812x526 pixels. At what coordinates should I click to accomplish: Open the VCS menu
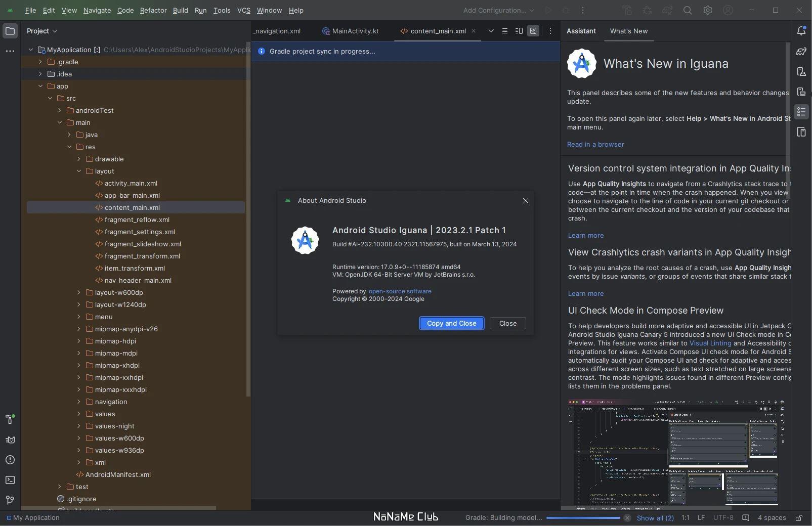click(x=244, y=10)
